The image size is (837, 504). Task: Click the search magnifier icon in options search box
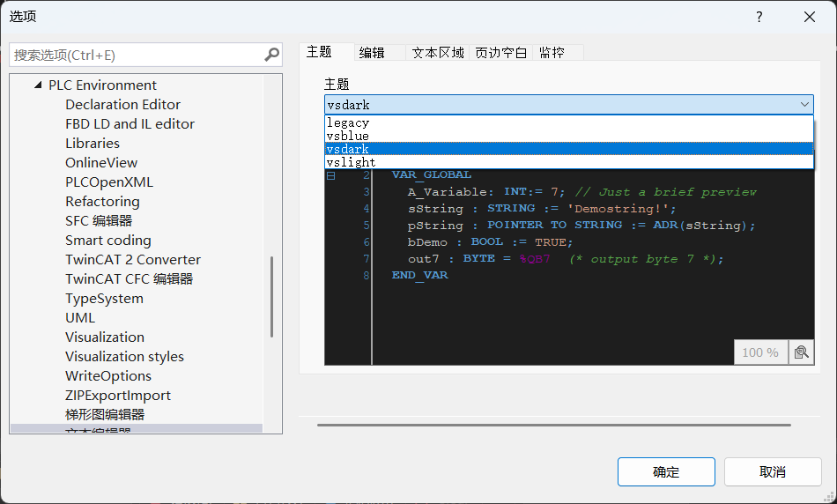click(271, 55)
